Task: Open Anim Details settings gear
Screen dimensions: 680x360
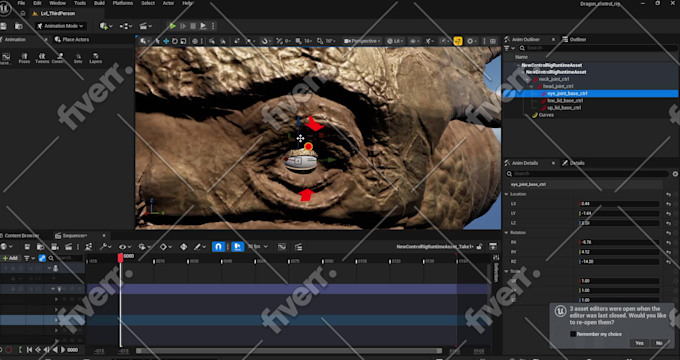Action: coord(675,174)
